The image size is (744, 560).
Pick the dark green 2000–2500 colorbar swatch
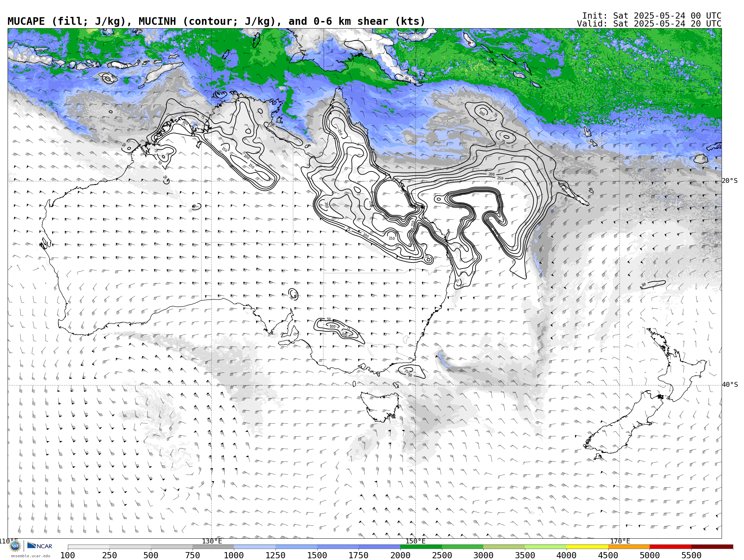(x=421, y=547)
